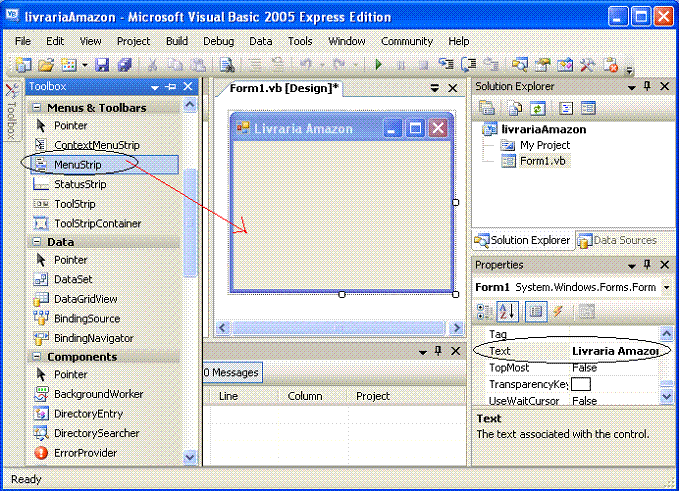Click the Add New Item toolbar icon
This screenshot has height=491, width=679.
(69, 65)
